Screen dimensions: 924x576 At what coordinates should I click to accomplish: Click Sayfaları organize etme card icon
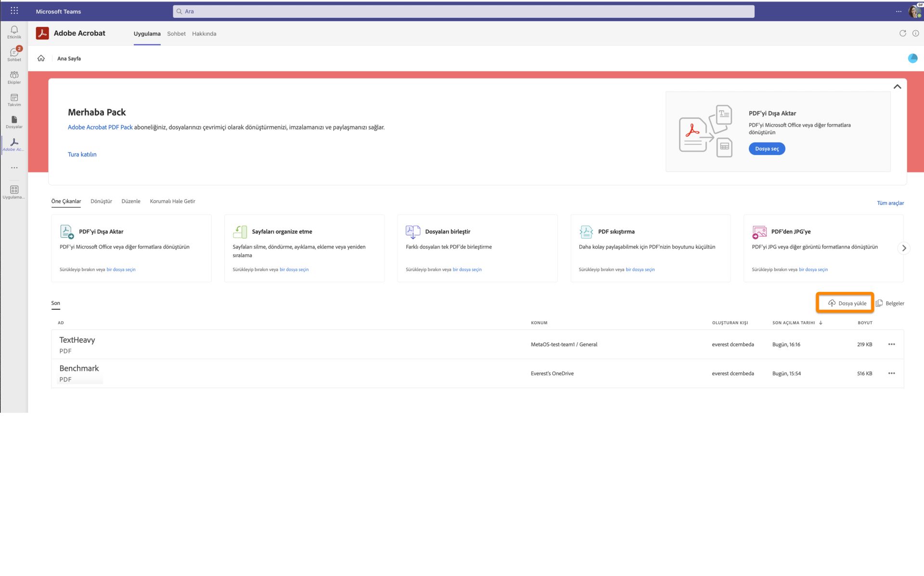[x=240, y=232]
